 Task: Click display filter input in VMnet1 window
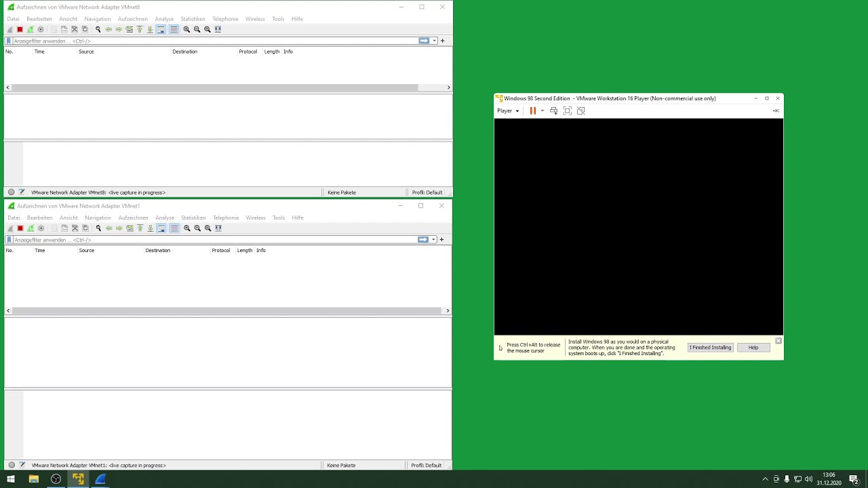(x=214, y=239)
